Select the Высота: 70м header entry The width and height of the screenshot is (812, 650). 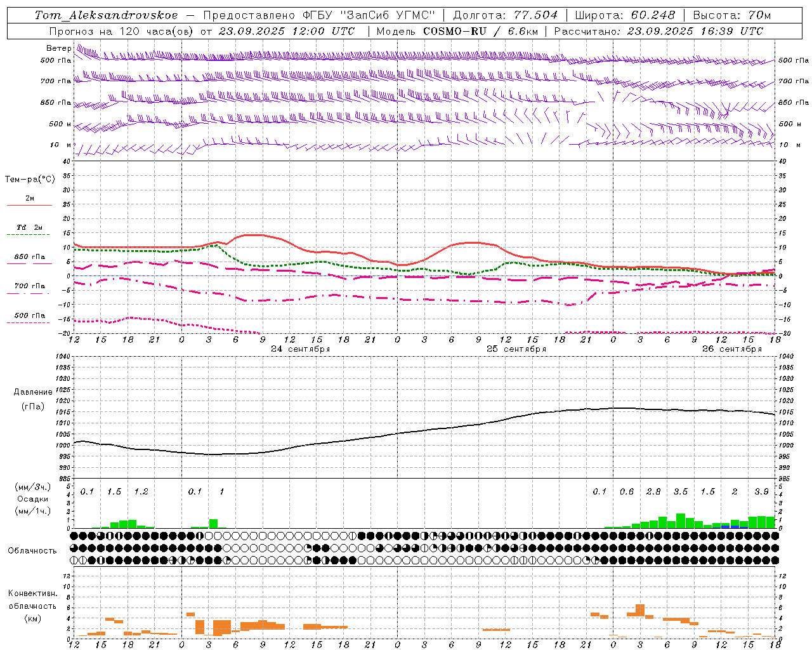[x=732, y=15]
